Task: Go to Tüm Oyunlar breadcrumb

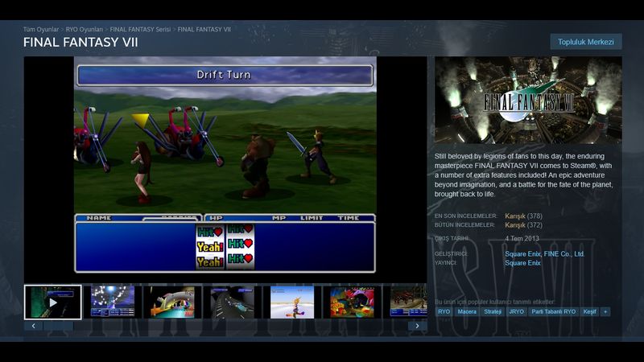Action: [41, 30]
